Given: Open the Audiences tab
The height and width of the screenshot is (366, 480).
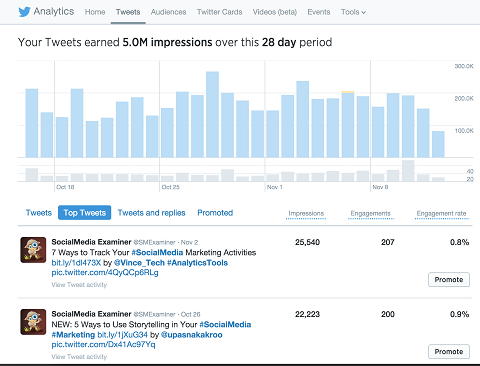Looking at the screenshot, I should click(x=168, y=12).
